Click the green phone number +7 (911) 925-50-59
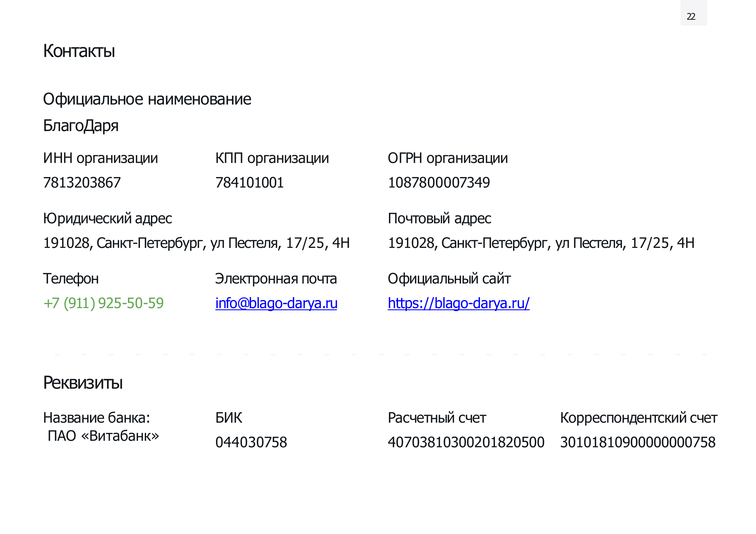Screen dimensions: 756x534 [103, 303]
